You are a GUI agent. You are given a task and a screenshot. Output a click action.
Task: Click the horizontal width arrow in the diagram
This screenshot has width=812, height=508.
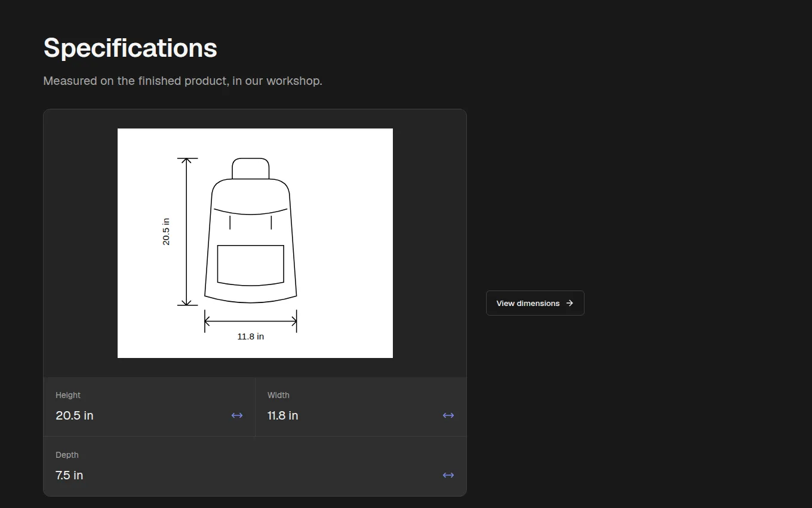pyautogui.click(x=251, y=322)
